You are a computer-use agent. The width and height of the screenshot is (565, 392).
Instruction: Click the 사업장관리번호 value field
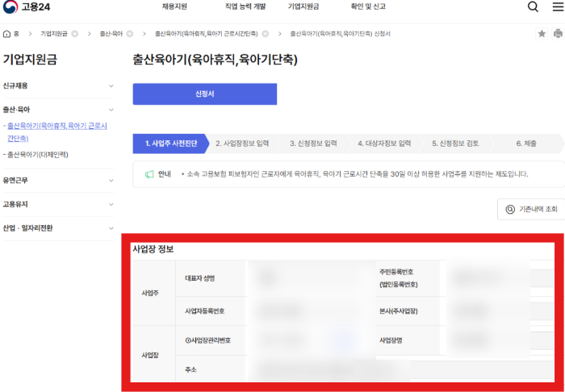click(x=312, y=340)
